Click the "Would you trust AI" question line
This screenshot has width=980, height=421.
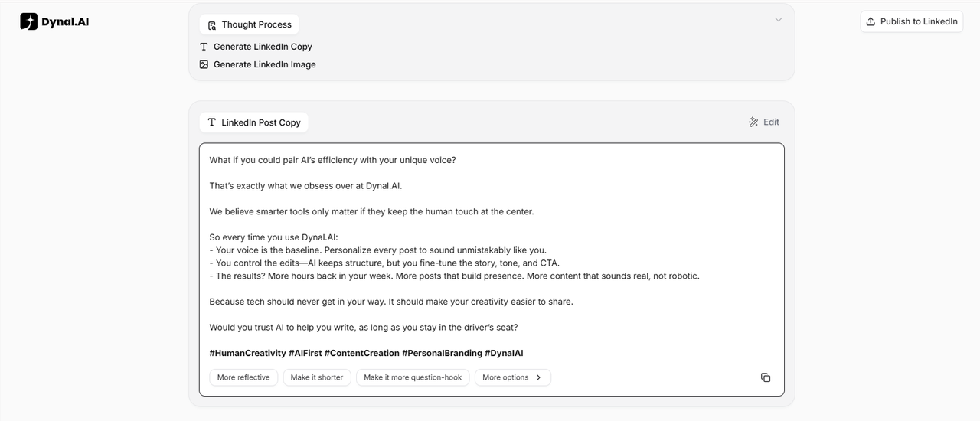364,328
